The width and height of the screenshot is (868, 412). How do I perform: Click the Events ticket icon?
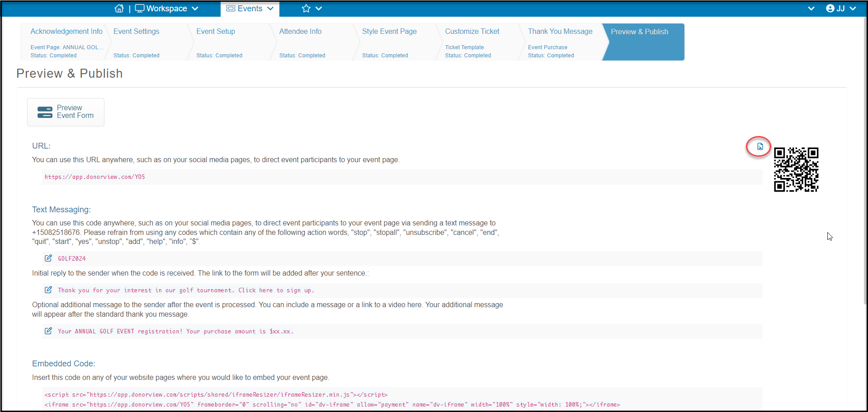pos(231,9)
